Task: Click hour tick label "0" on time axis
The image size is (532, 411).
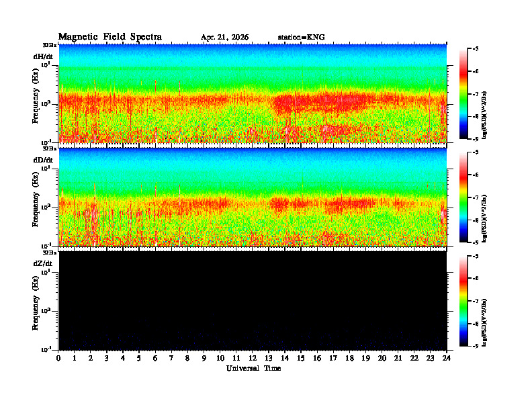Action: [58, 359]
